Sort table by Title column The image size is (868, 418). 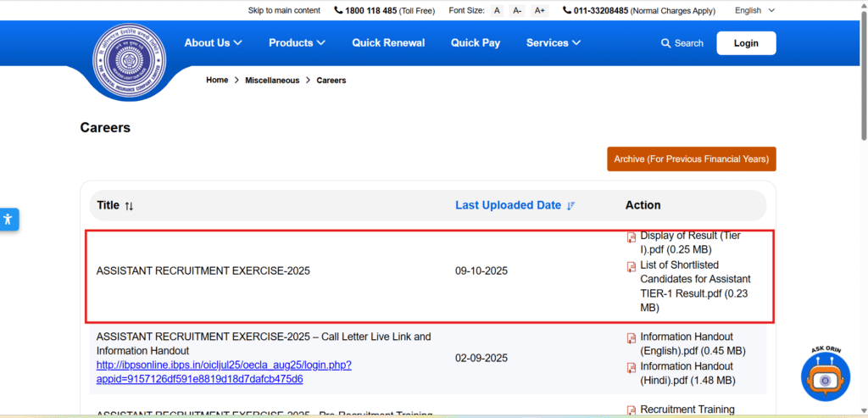(129, 206)
